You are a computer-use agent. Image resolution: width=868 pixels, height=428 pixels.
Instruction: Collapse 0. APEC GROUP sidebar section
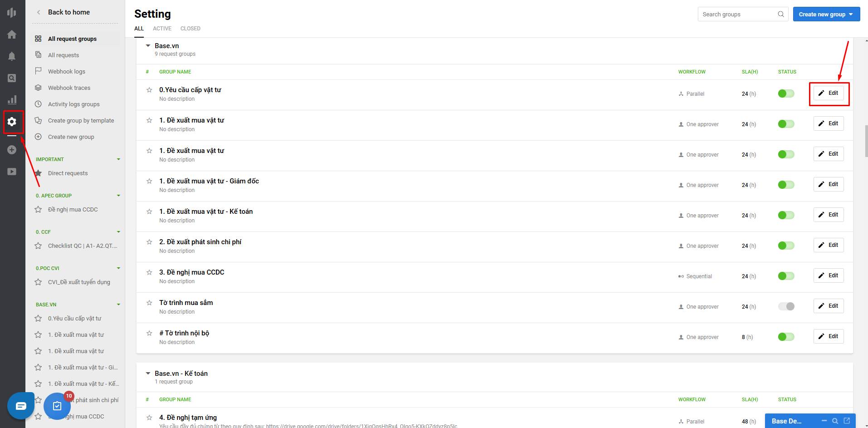tap(118, 196)
